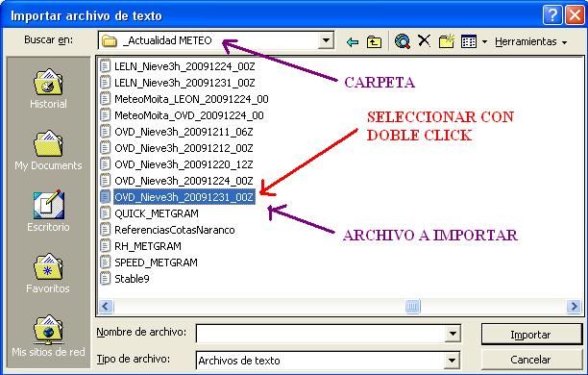Image resolution: width=588 pixels, height=375 pixels.
Task: Open the My Documents sidebar shortcut
Action: pos(48,151)
